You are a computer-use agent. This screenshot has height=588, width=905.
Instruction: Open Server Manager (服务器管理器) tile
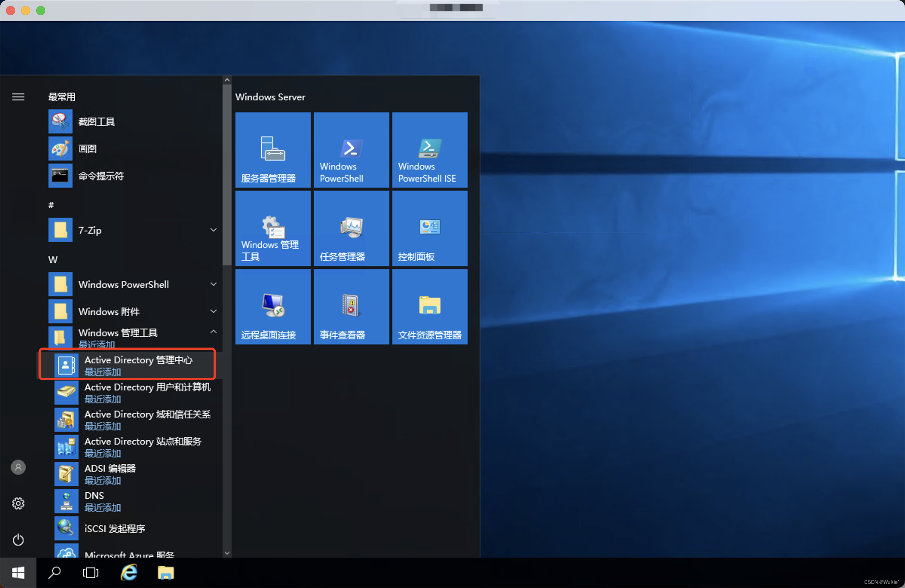pos(273,150)
